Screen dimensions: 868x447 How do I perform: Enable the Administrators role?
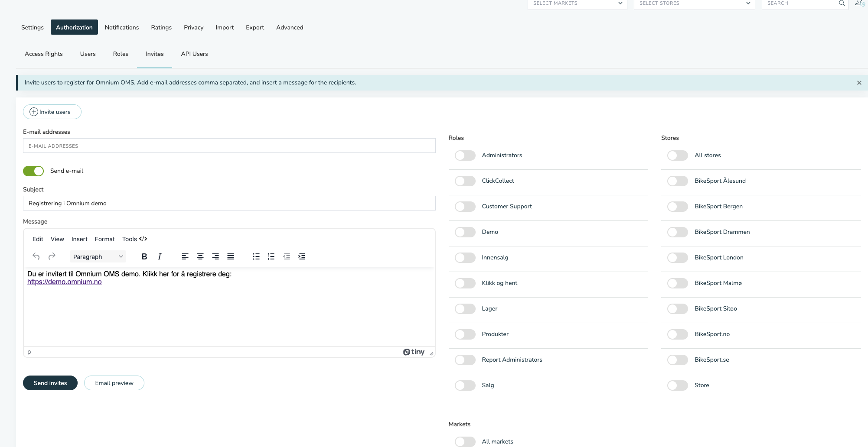coord(465,155)
